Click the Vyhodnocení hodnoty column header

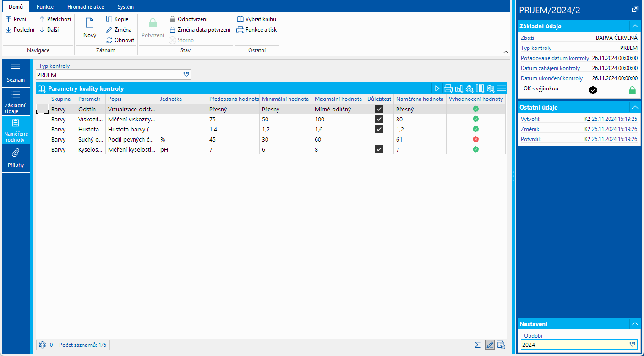tap(476, 99)
